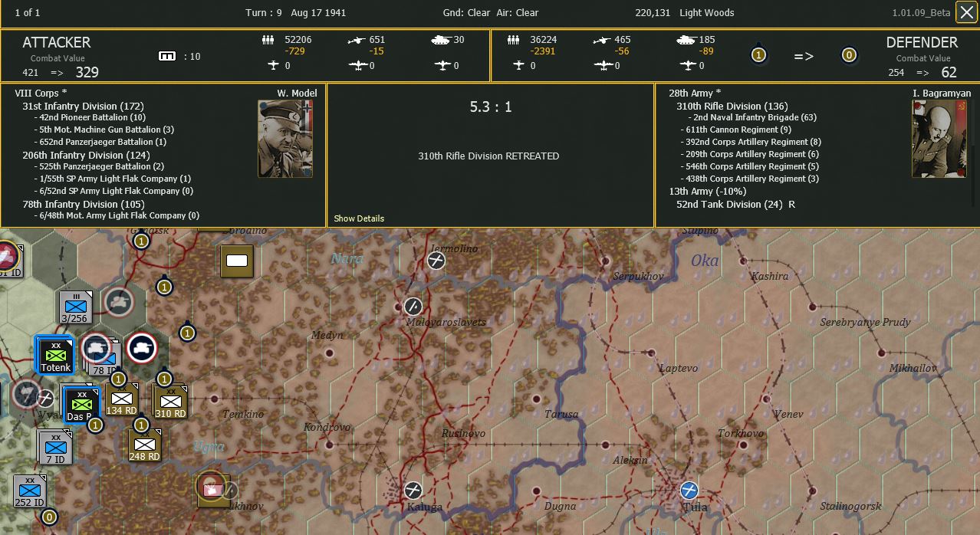Select 31st Infantry Division (172) in attacker list

tap(83, 106)
